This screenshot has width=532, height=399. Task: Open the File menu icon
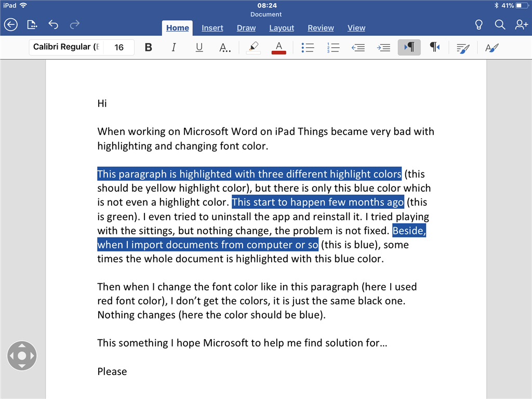32,25
